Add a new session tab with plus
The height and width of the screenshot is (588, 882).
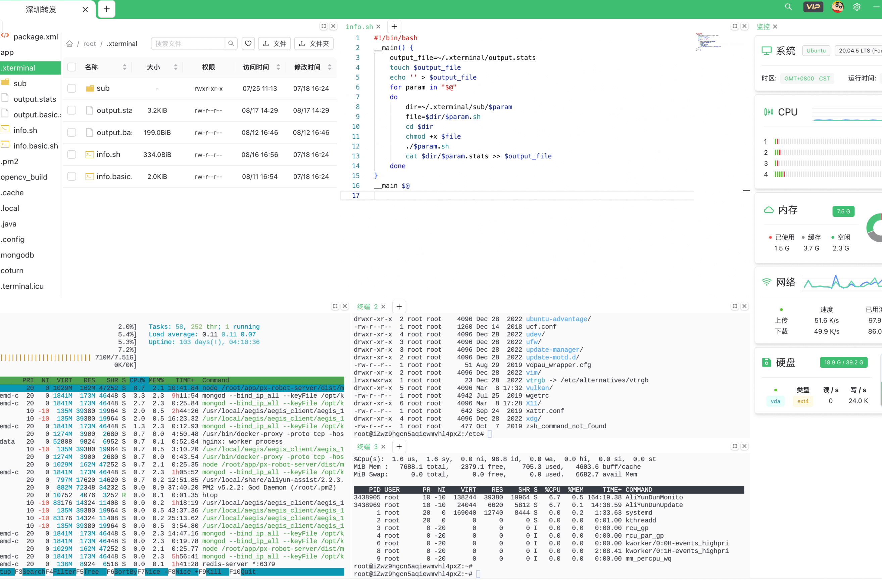click(106, 9)
